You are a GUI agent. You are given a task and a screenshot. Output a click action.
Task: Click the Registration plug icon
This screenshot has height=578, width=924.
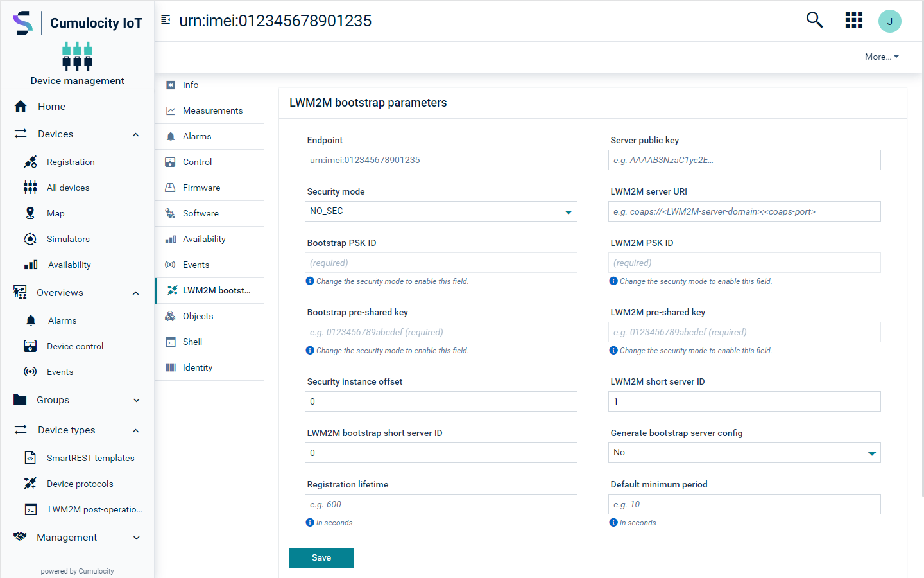[30, 162]
